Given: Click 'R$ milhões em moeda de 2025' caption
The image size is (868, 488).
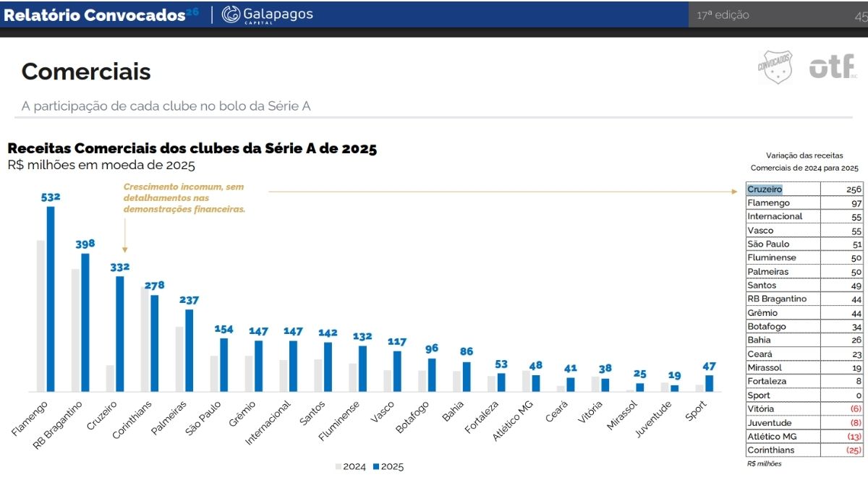Looking at the screenshot, I should [102, 166].
